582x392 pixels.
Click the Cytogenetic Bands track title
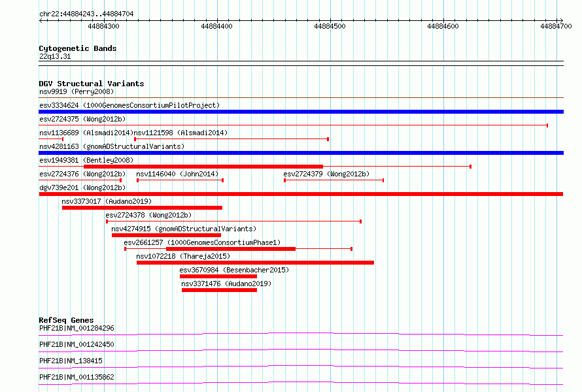point(78,48)
